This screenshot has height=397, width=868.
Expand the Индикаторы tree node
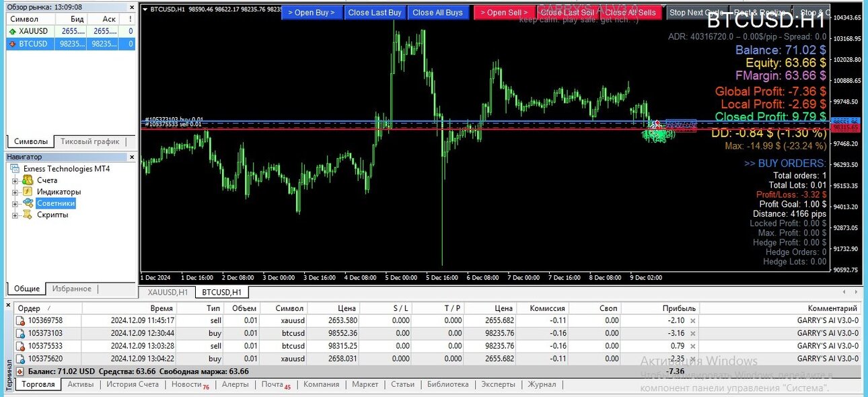(x=15, y=192)
